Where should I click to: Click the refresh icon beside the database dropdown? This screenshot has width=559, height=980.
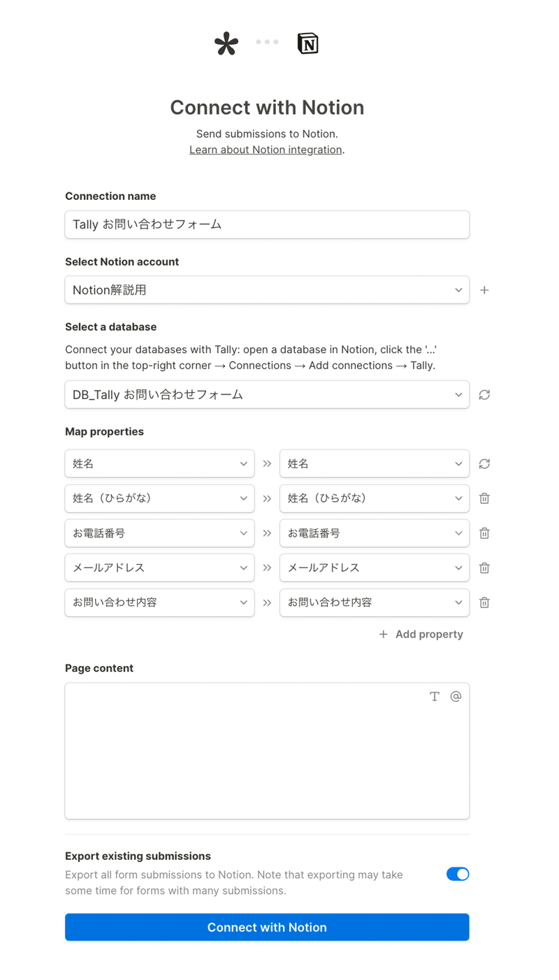point(484,394)
